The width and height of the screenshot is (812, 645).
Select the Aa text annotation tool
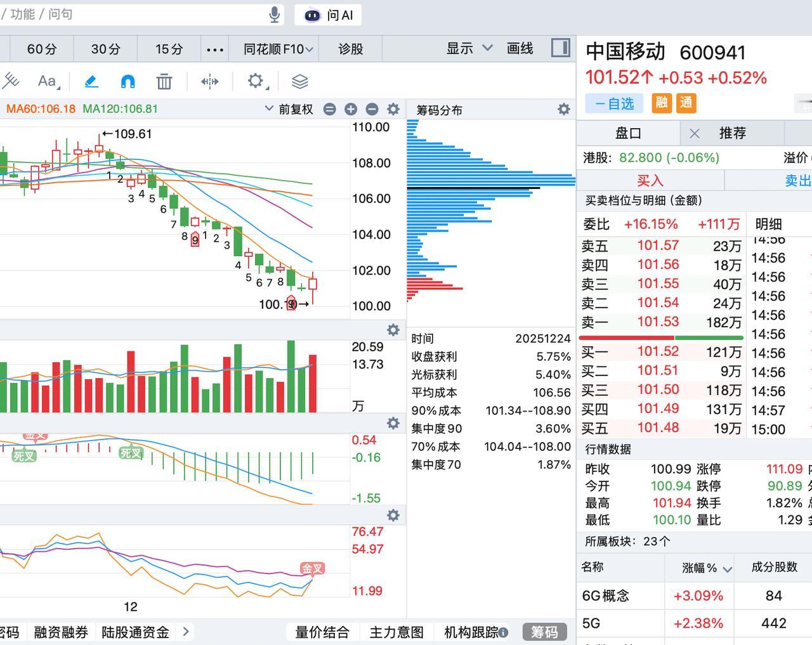(47, 81)
